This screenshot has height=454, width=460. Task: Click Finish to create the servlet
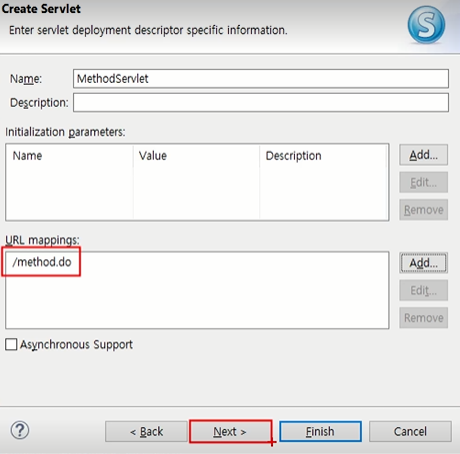pyautogui.click(x=320, y=432)
